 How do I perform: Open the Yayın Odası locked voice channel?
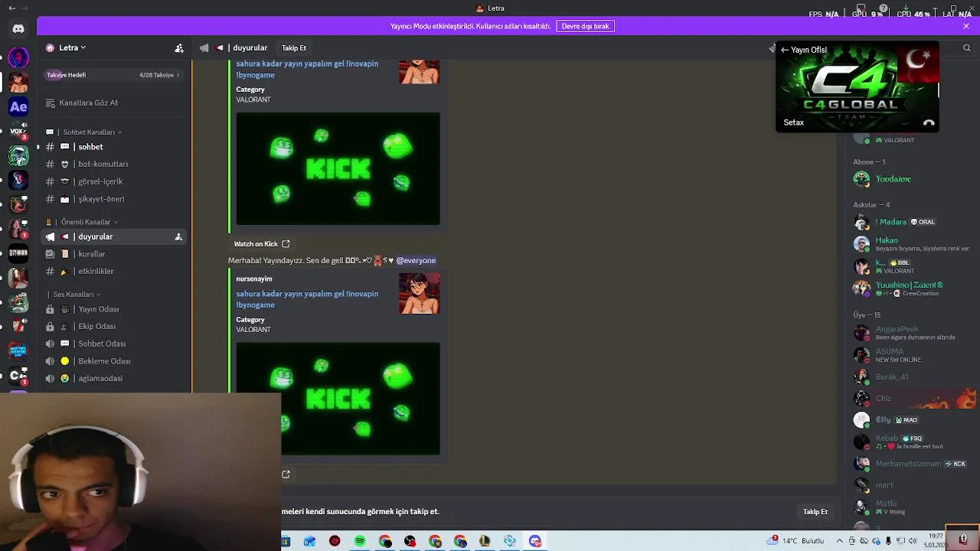tap(115, 309)
